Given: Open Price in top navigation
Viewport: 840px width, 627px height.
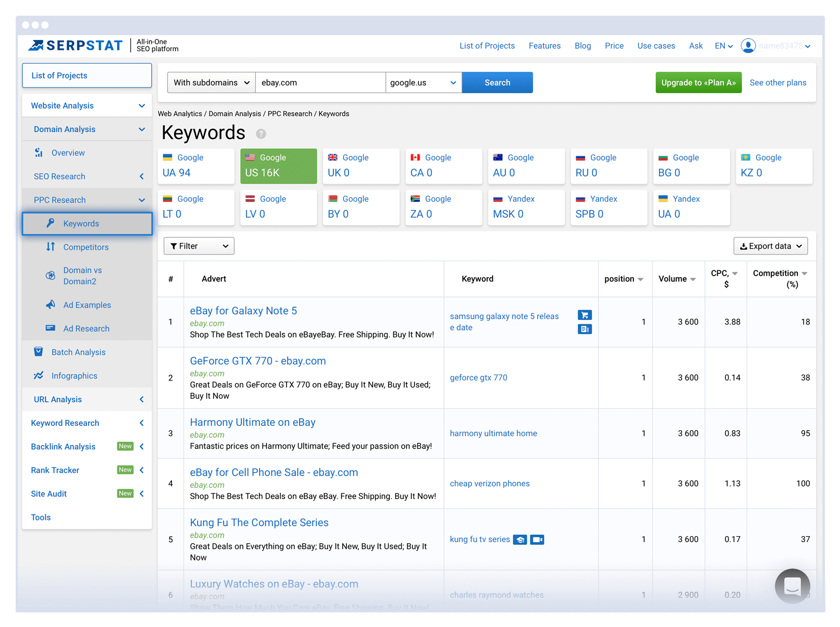Looking at the screenshot, I should (614, 46).
